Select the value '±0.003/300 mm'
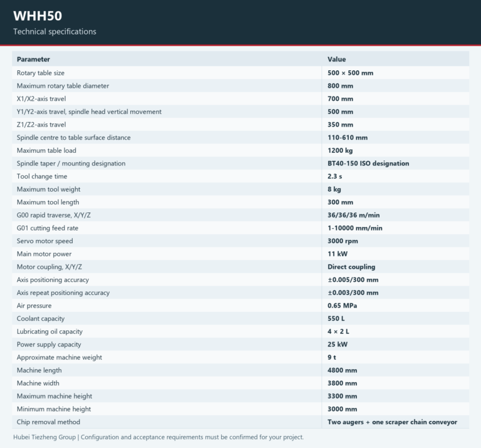The width and height of the screenshot is (481, 448). [353, 293]
